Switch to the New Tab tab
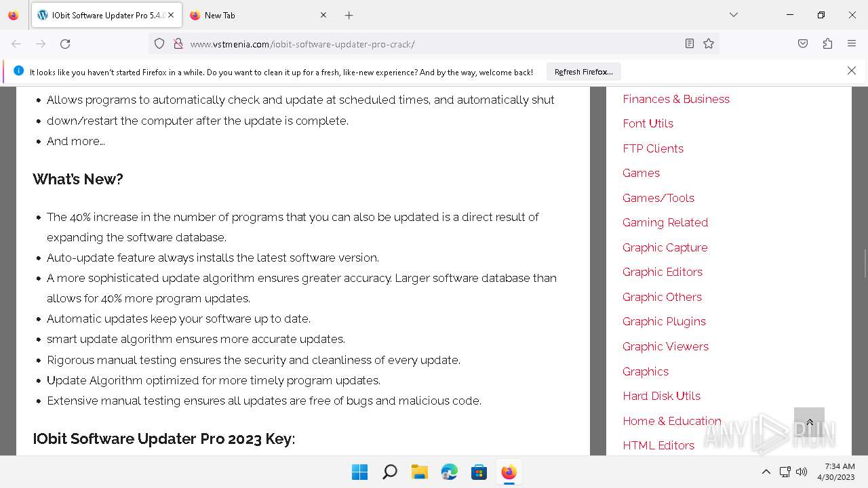This screenshot has width=868, height=488. click(258, 15)
